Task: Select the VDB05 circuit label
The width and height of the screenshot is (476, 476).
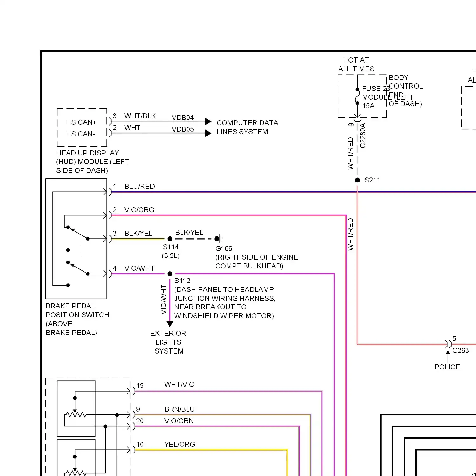Action: click(x=182, y=129)
